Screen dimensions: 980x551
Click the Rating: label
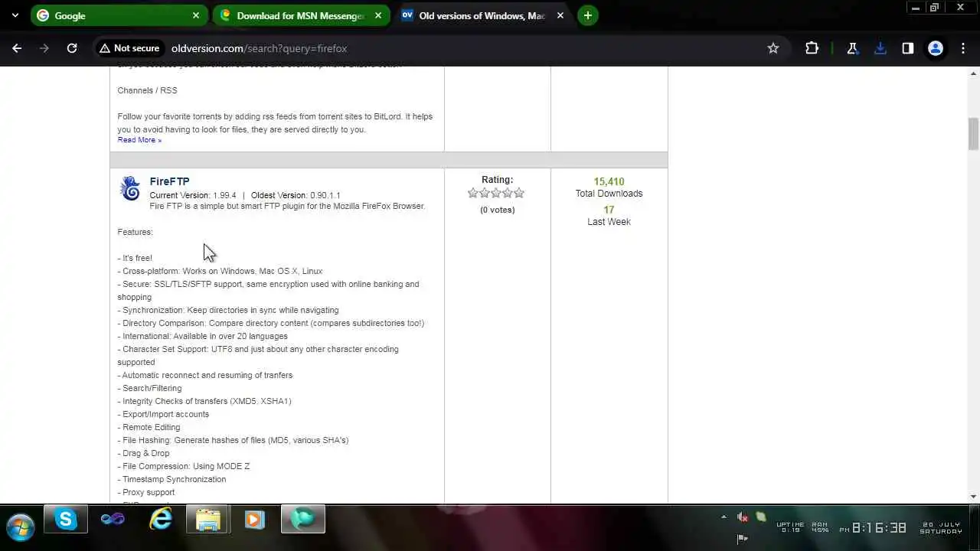(497, 180)
